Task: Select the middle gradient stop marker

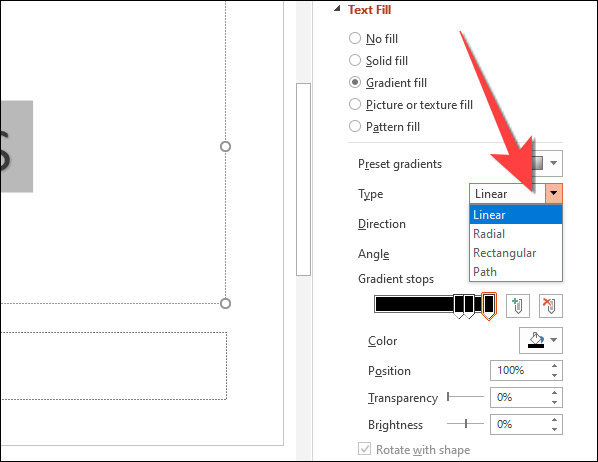Action: 469,306
